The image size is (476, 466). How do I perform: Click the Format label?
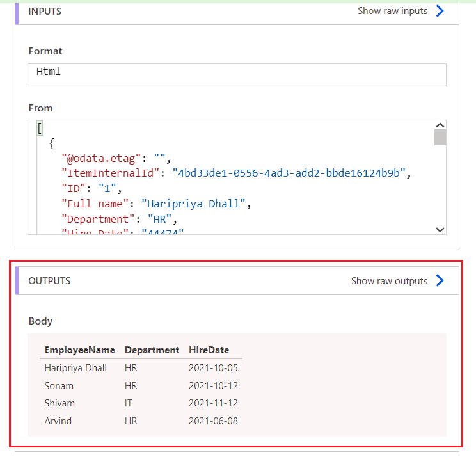tap(45, 51)
